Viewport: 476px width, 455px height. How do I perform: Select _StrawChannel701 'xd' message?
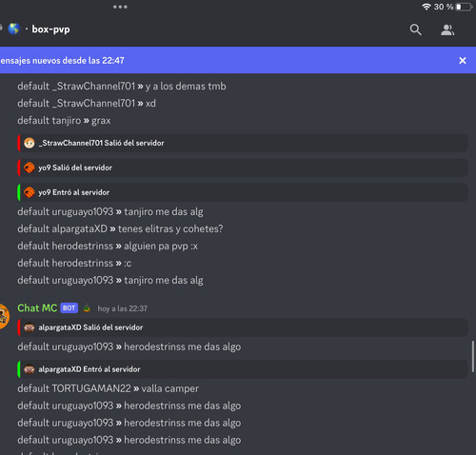[87, 103]
